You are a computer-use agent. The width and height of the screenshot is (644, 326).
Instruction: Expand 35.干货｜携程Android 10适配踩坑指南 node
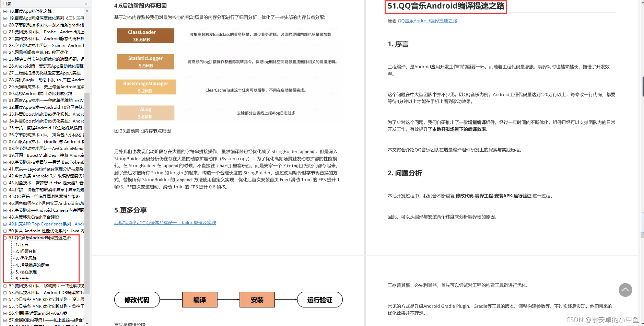click(x=5, y=128)
